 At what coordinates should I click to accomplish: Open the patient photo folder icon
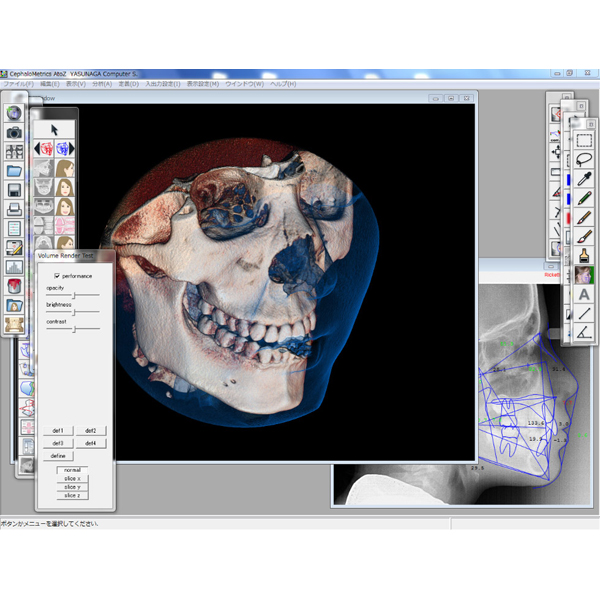point(14,305)
